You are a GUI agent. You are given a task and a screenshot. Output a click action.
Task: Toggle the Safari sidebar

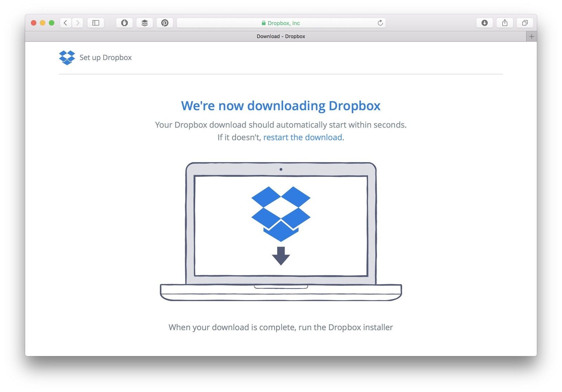96,23
